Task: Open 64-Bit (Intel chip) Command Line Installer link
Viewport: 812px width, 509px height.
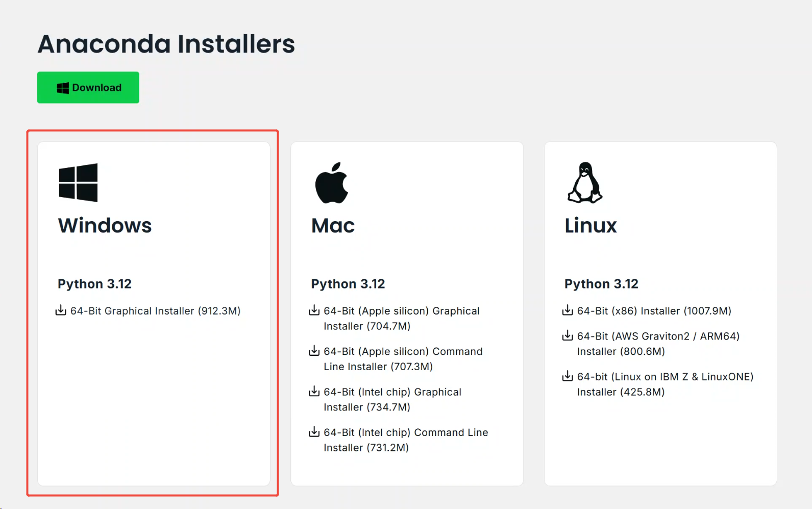Action: [x=406, y=440]
